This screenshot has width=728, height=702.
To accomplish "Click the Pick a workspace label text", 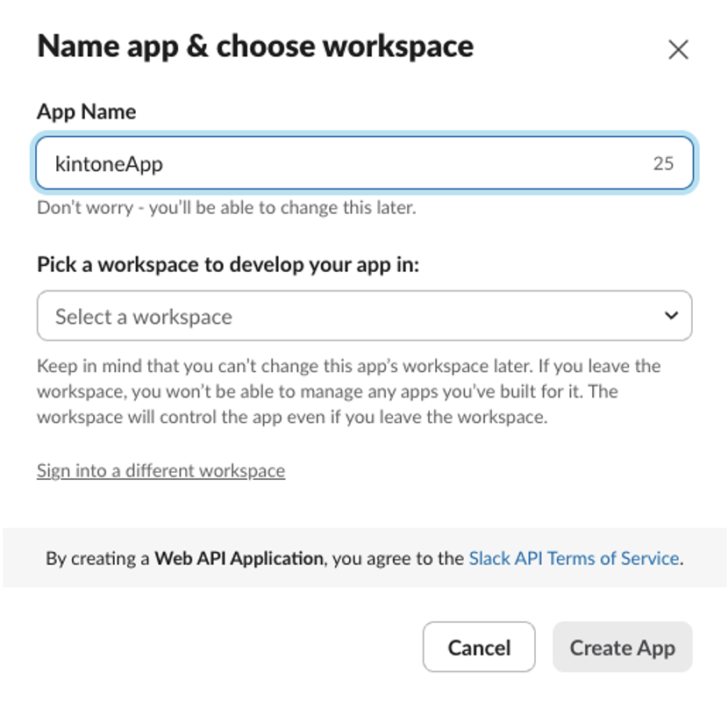I will pyautogui.click(x=228, y=265).
